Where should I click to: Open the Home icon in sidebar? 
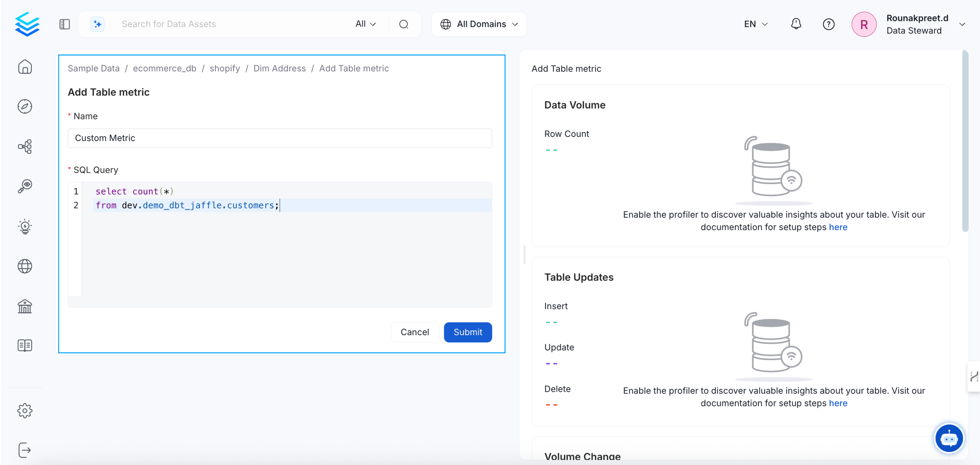pos(25,67)
